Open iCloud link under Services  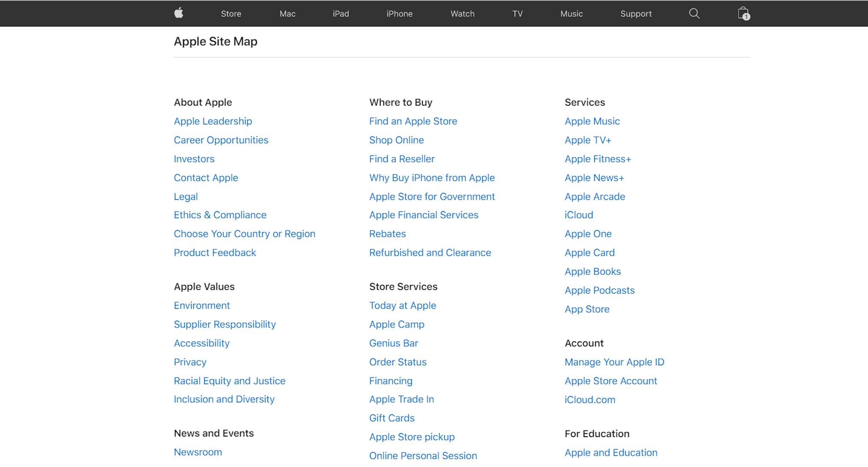(x=579, y=215)
